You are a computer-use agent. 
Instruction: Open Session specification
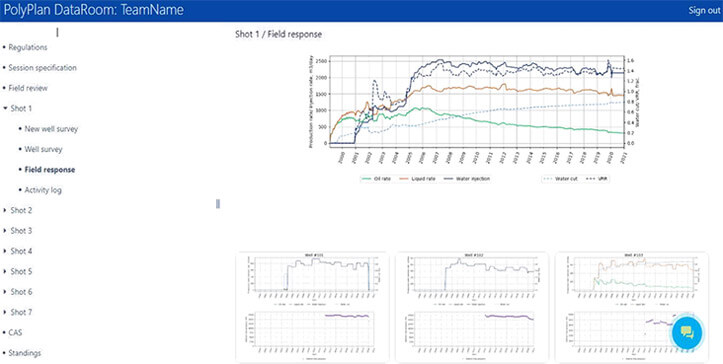pos(42,68)
